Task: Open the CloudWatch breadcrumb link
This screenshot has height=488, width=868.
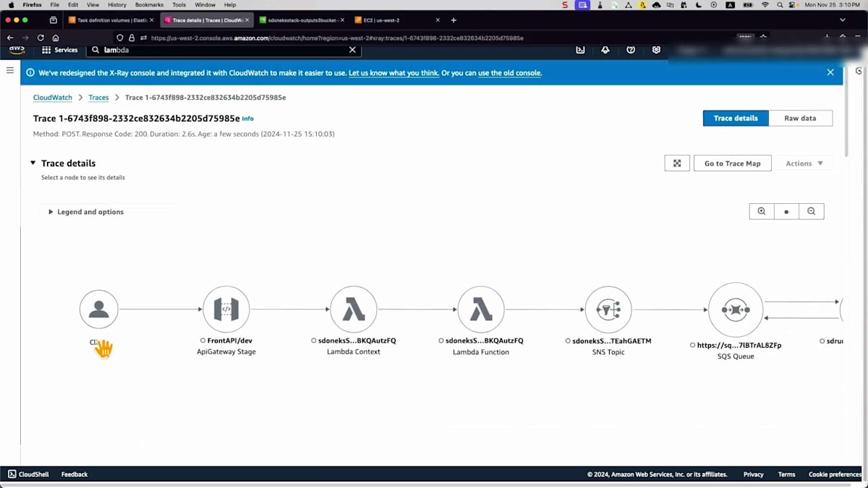Action: (53, 97)
